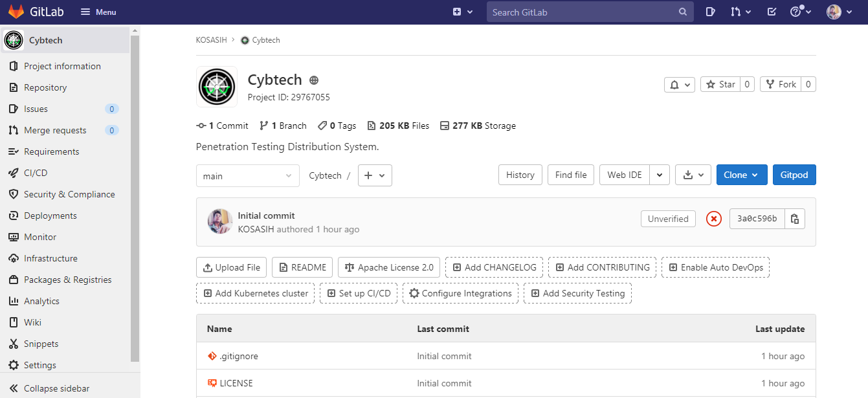The image size is (868, 398).
Task: Click the Infrastructure cloud icon
Action: 13,258
